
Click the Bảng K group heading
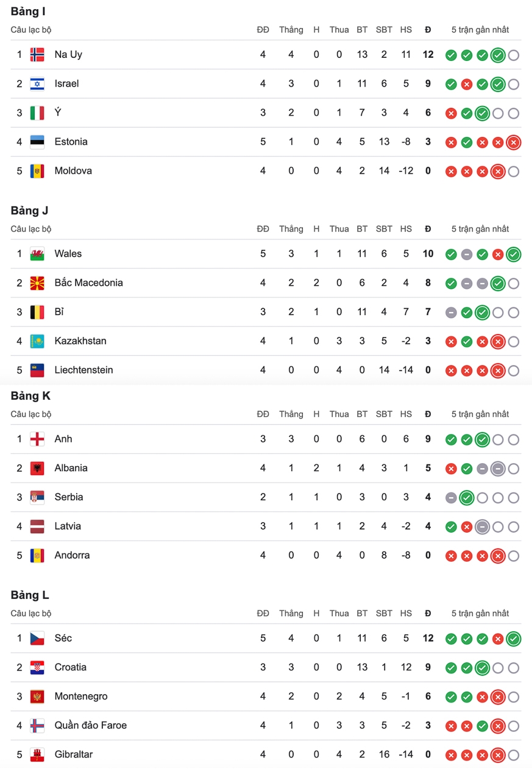[x=30, y=396]
